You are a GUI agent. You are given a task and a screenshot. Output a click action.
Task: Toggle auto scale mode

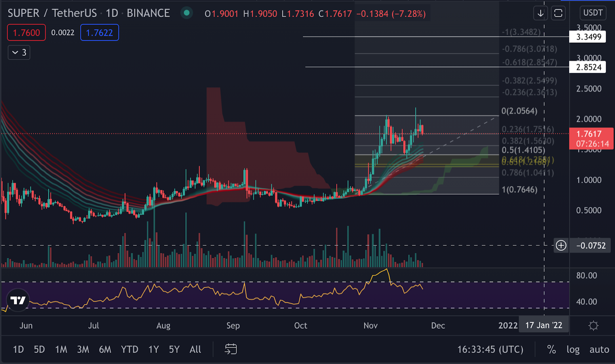(x=599, y=349)
